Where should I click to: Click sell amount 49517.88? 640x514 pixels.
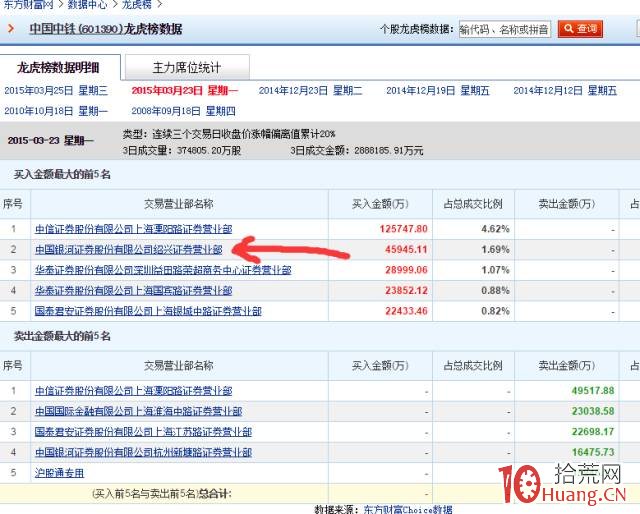[x=593, y=391]
